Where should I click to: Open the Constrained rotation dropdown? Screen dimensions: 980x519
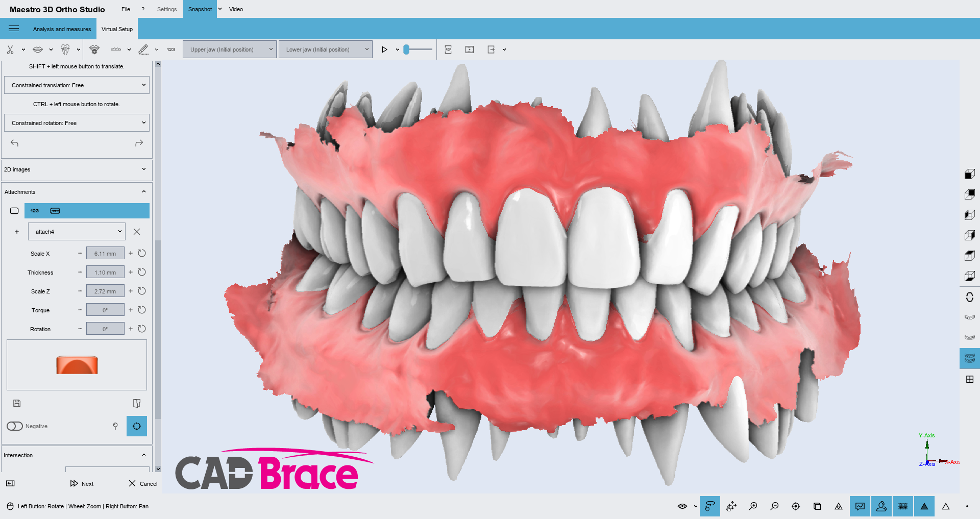click(77, 123)
